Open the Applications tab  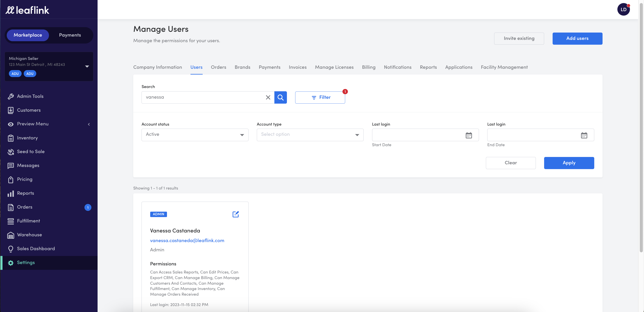click(459, 67)
